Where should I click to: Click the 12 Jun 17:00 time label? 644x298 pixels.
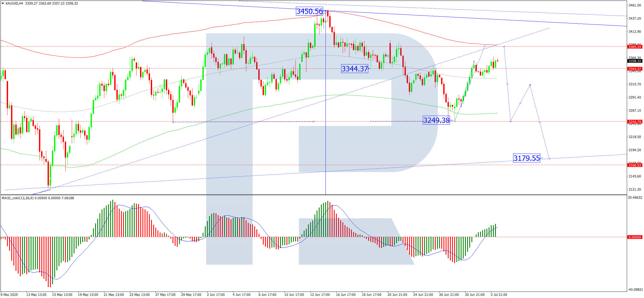coord(320,295)
